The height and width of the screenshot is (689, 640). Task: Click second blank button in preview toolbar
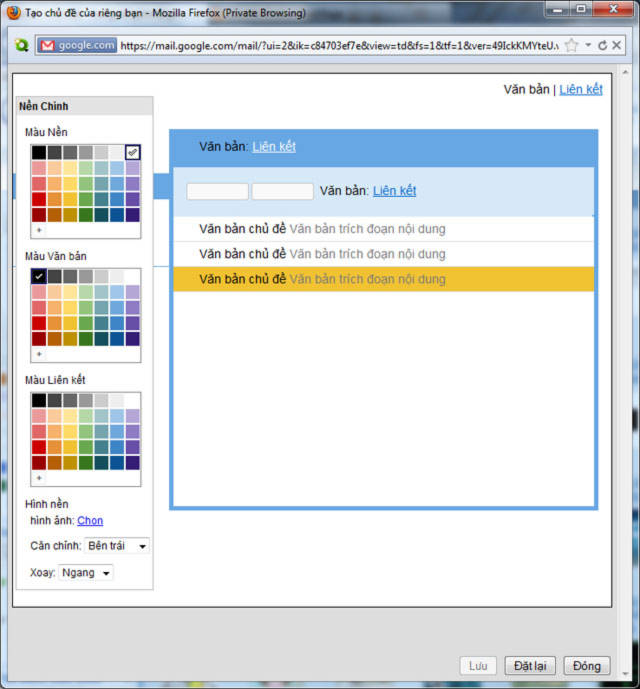click(283, 192)
